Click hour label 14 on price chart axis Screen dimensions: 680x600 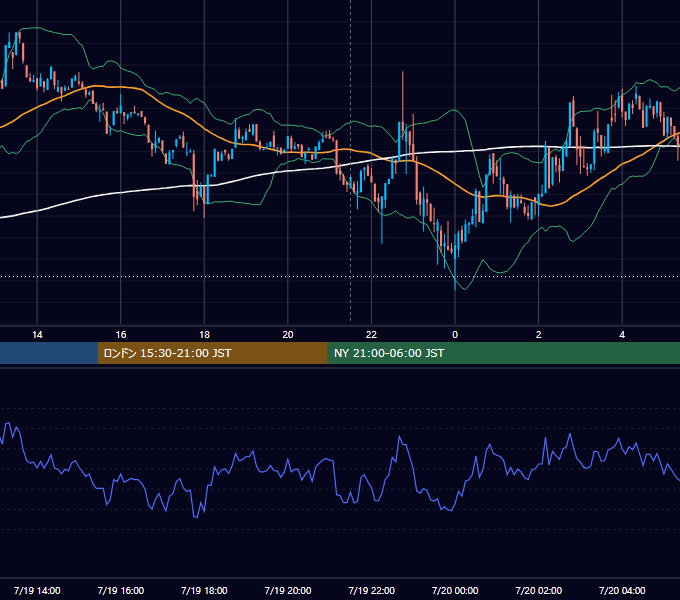[x=37, y=335]
